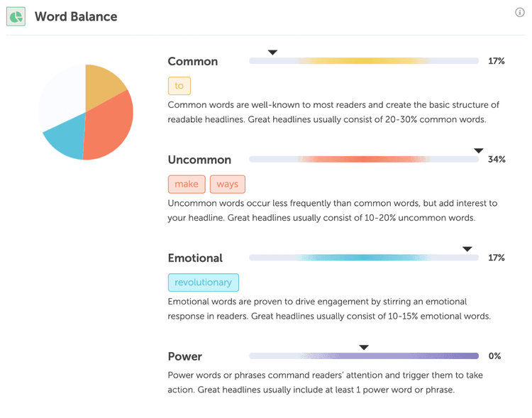
Task: Click the yellow pie chart slice
Action: click(x=102, y=84)
